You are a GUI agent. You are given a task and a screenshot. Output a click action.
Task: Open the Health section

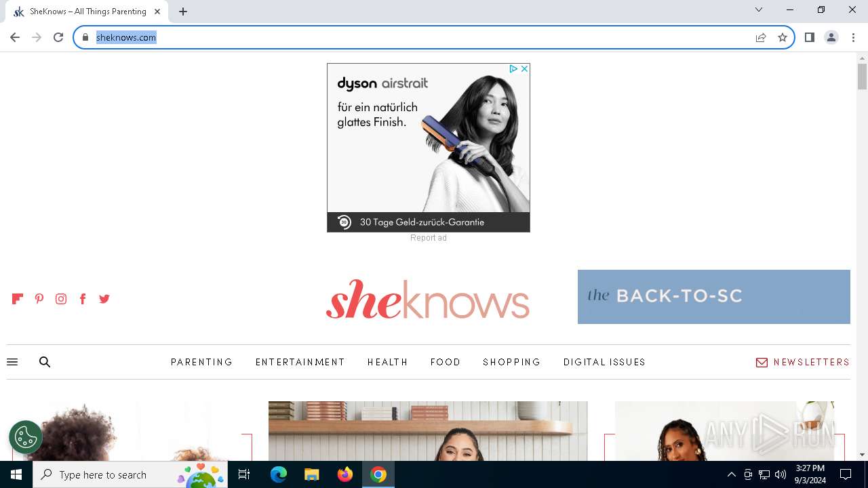click(388, 362)
